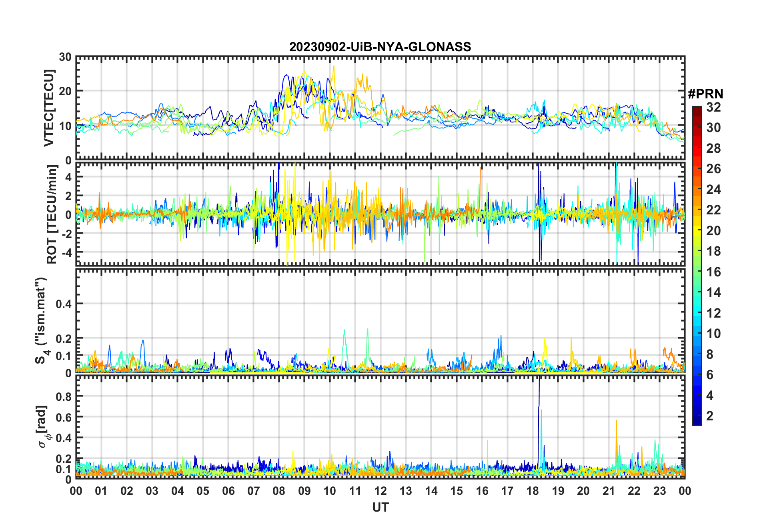Click the sigma-phi phase scintillation plot panel
Image resolution: width=761 pixels, height=532 pixels.
pos(380,426)
